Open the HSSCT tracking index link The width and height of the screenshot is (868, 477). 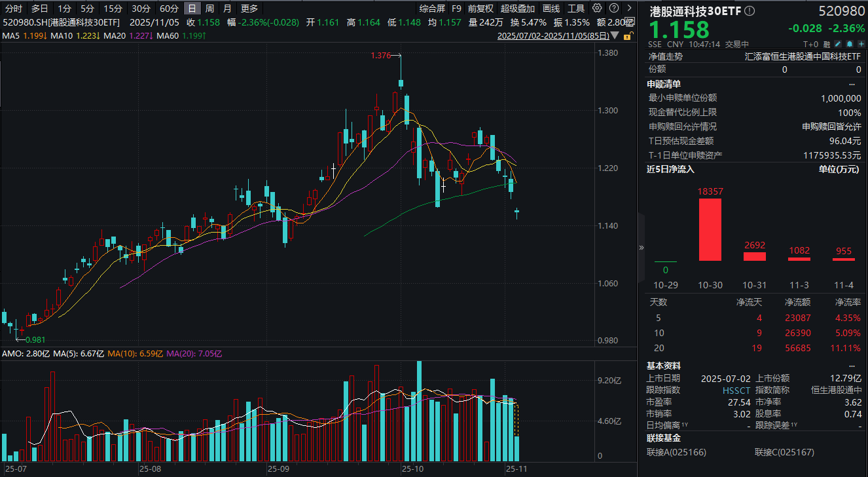pyautogui.click(x=732, y=390)
